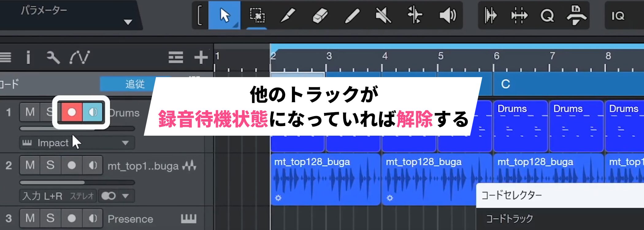644x230 pixels.
Task: Solo the Presence track
Action: point(50,218)
